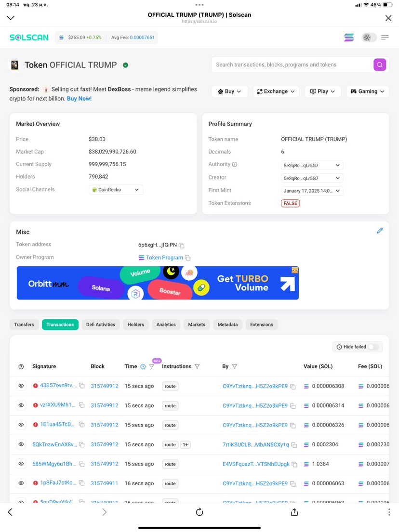Click the Solana network stripes icon in header

[x=349, y=38]
